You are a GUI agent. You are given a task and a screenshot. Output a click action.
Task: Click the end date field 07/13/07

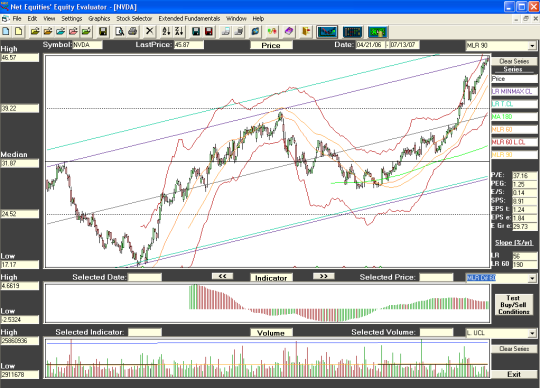(404, 45)
